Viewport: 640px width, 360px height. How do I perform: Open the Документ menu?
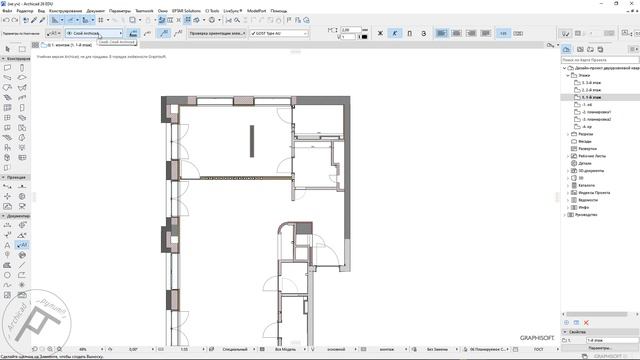coord(96,11)
